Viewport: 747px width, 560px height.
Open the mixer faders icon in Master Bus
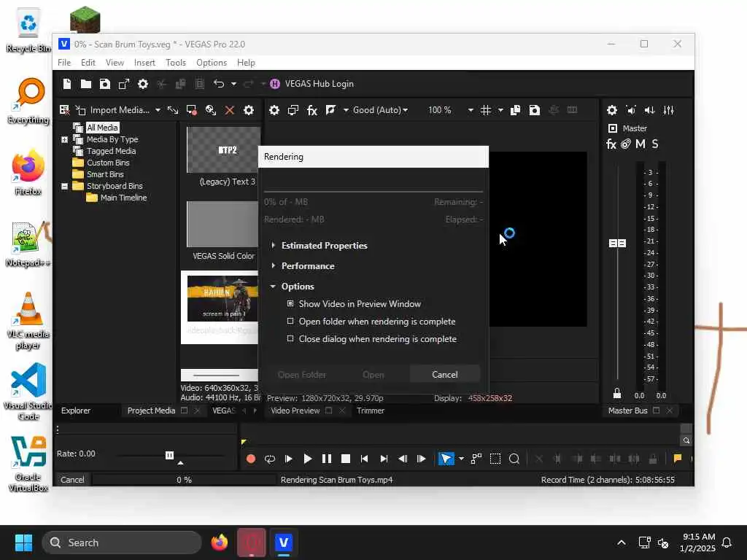point(669,110)
